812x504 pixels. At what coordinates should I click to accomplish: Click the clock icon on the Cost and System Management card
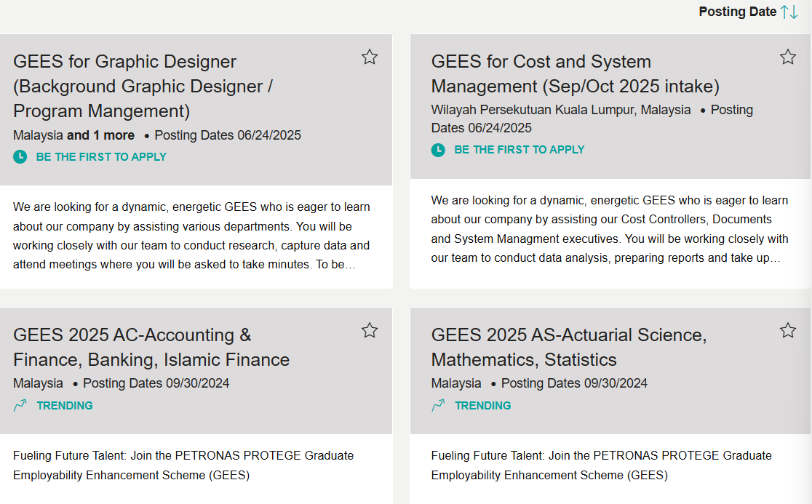click(439, 150)
